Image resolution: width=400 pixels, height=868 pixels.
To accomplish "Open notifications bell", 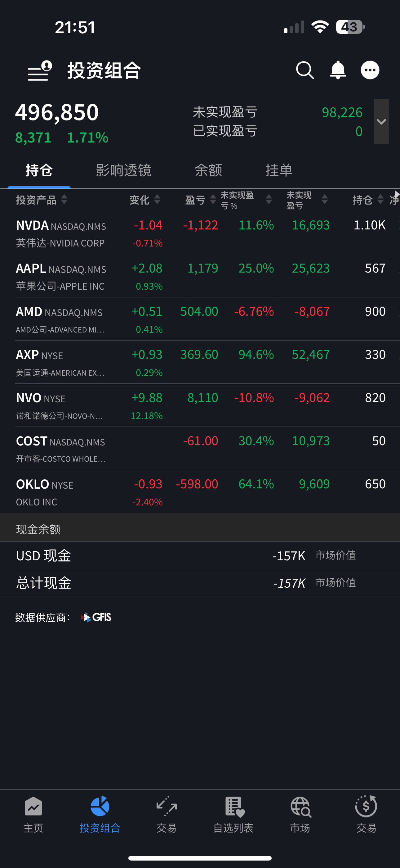I will click(x=338, y=70).
